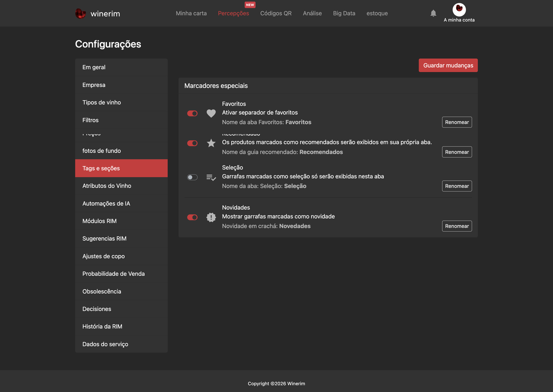Open Filtros settings section
Viewport: 553px width, 392px height.
pos(121,120)
